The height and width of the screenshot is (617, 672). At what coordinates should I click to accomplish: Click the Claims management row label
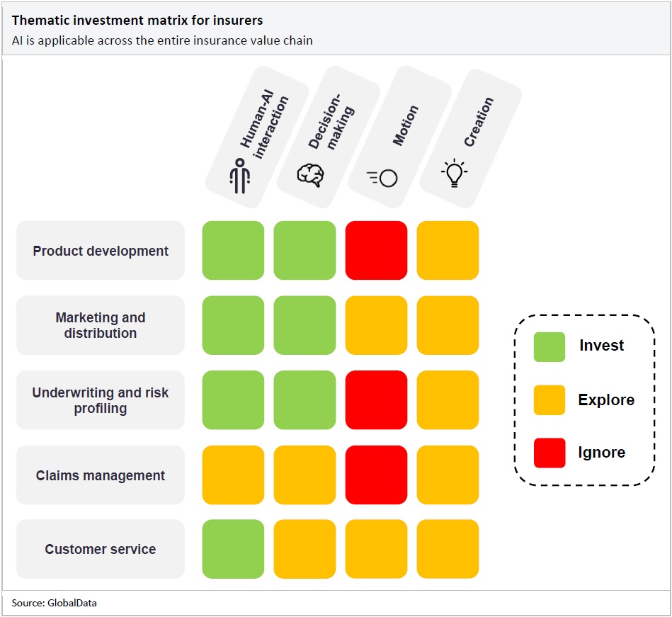101,475
